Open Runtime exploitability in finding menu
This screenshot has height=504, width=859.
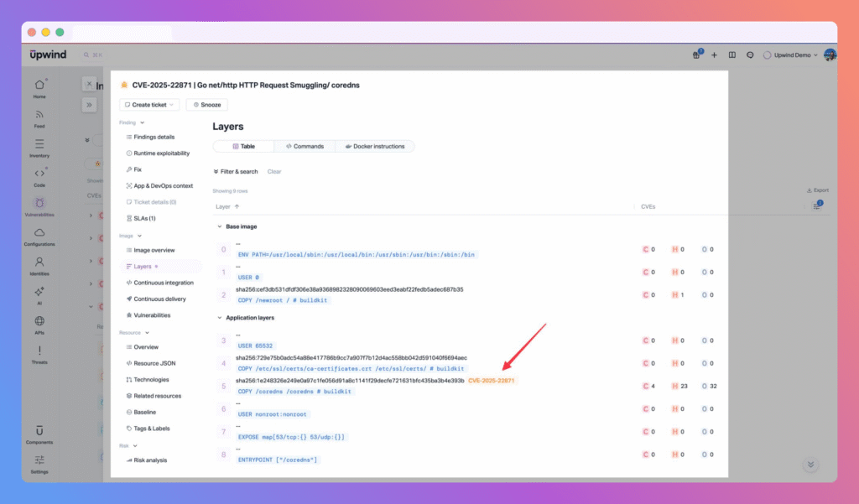(161, 153)
